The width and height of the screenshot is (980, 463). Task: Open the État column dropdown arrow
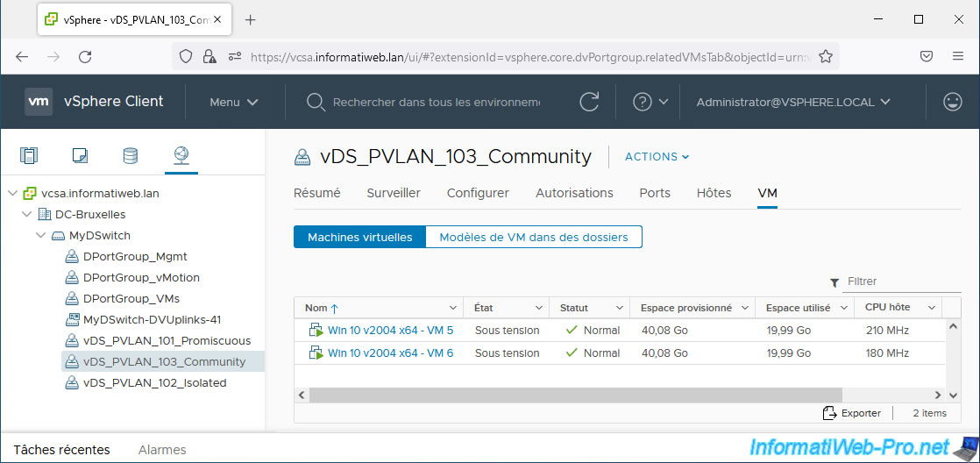tap(539, 308)
